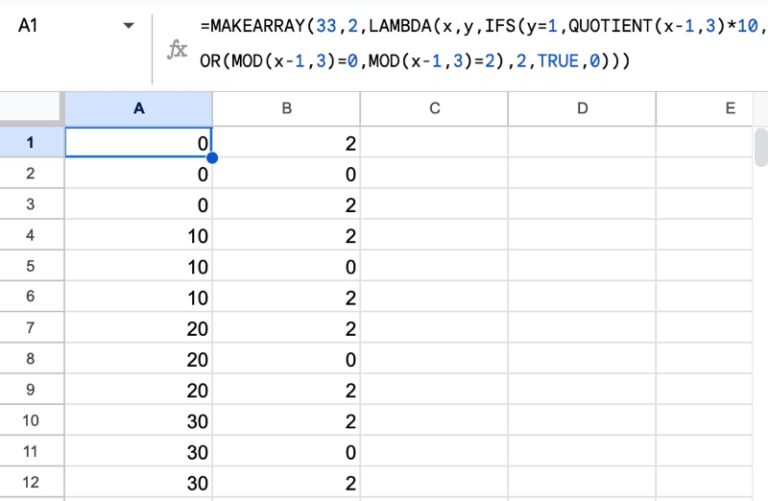Select cell A3 containing 0

pyautogui.click(x=139, y=204)
